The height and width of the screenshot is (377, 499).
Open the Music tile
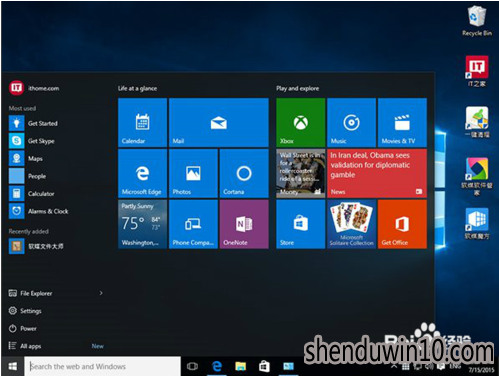click(351, 122)
